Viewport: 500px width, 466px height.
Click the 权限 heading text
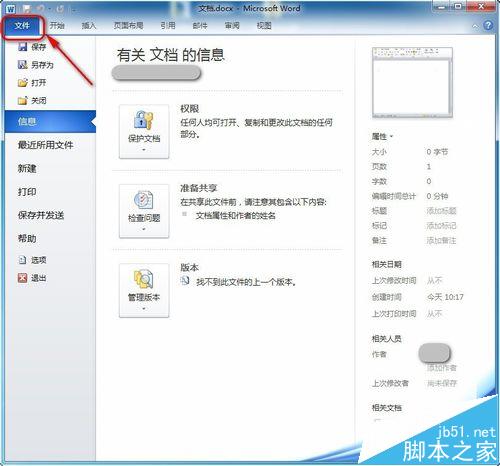189,109
